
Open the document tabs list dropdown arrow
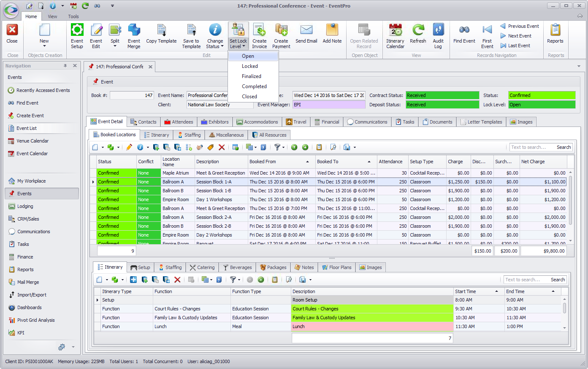click(x=579, y=66)
